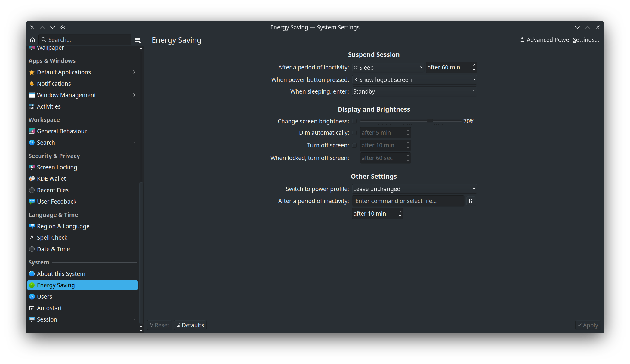Open the Leave unchanged power profile dropdown
The image size is (630, 364).
pyautogui.click(x=414, y=189)
